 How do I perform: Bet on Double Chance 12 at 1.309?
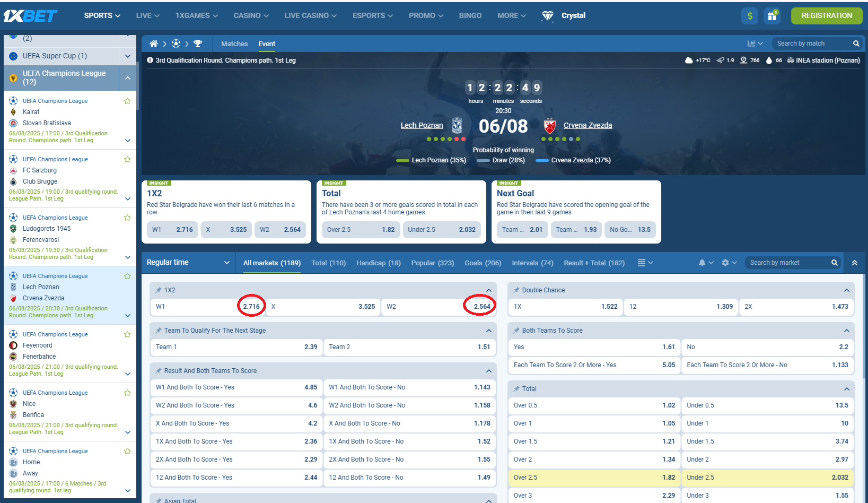tap(681, 307)
